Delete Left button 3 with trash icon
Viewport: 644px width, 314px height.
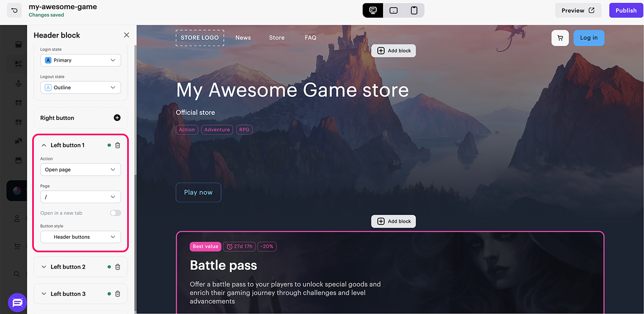(x=118, y=294)
